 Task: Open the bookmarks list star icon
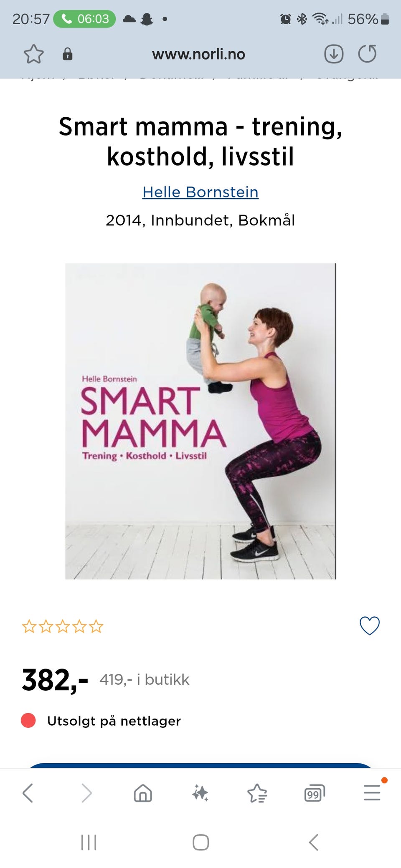tap(257, 793)
